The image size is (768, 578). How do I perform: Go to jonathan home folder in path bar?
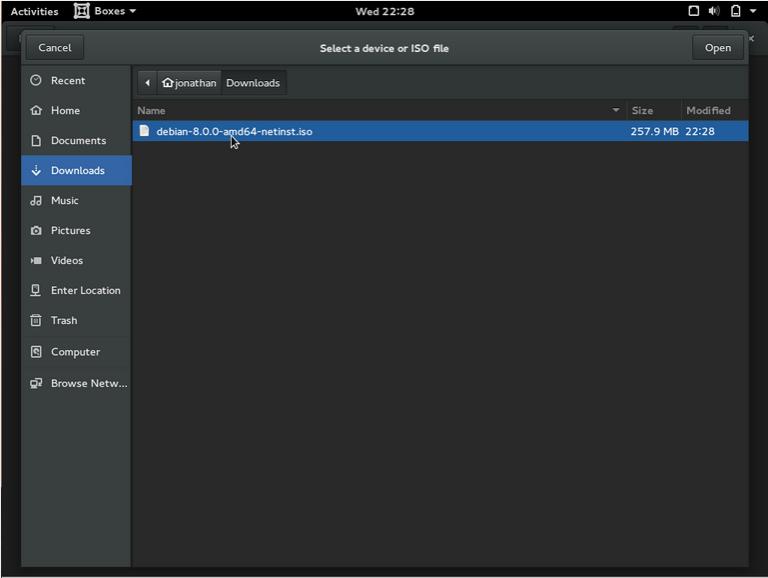pyautogui.click(x=189, y=82)
